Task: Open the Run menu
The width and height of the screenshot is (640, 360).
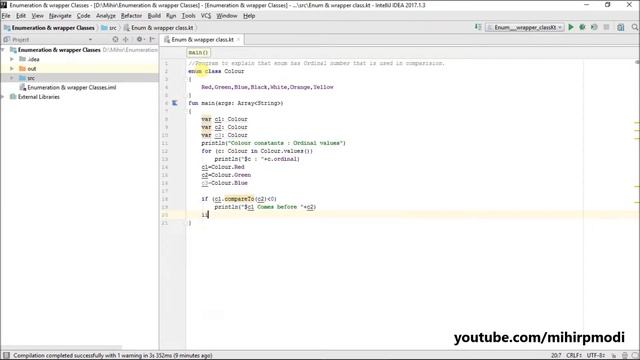Action: coord(171,16)
